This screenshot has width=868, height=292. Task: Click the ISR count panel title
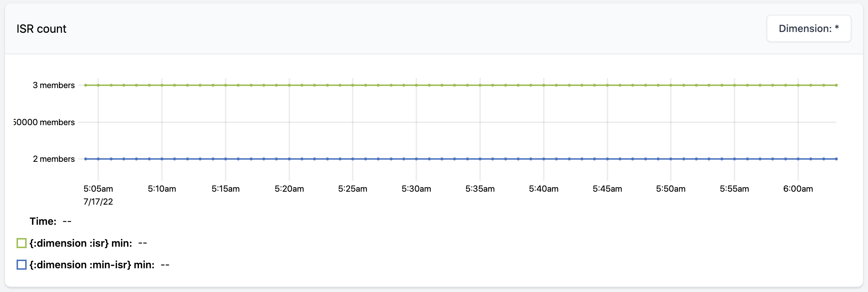coord(41,29)
